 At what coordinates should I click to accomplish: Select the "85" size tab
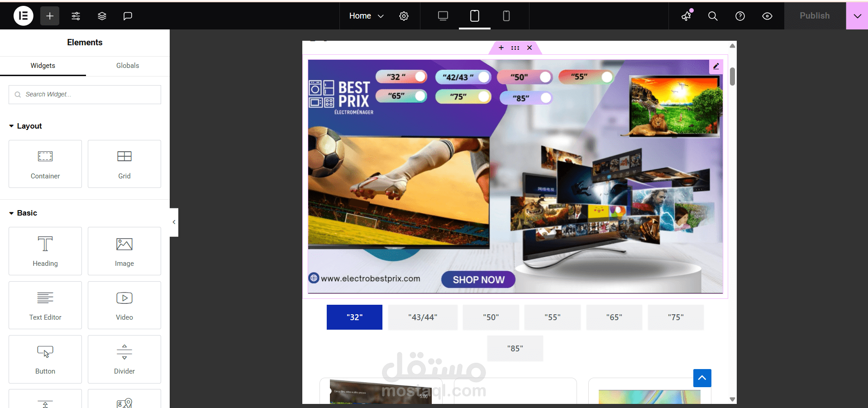[x=515, y=348]
